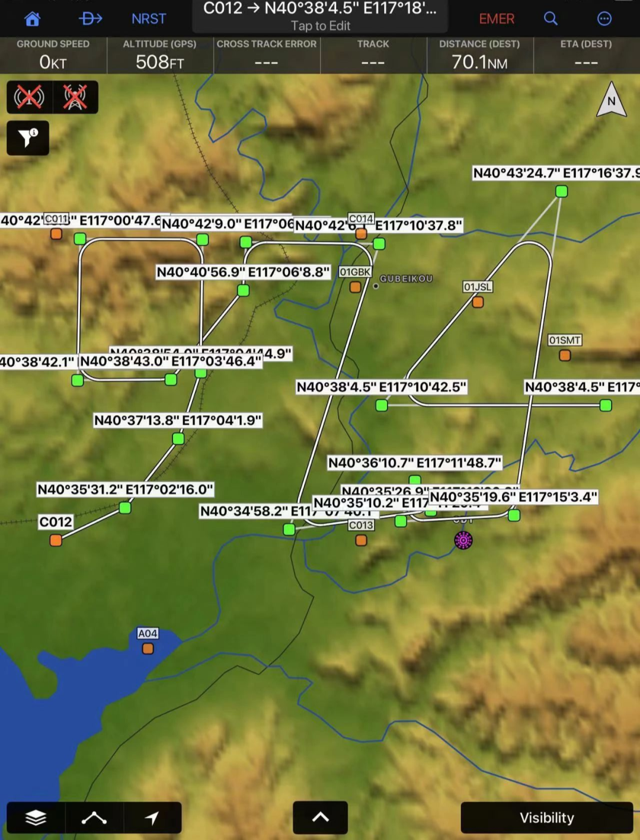Screen dimensions: 640x840
Task: Open the EMER emergency menu
Action: 496,19
